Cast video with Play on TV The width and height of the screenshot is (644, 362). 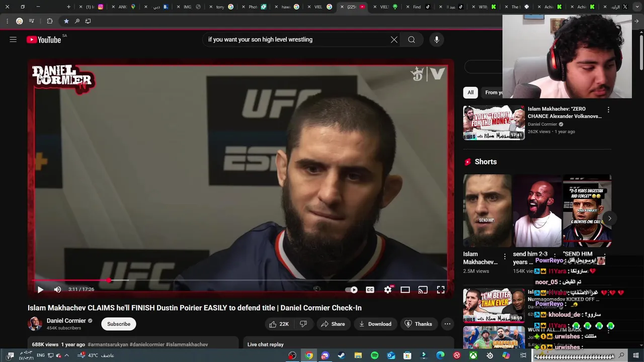point(423,290)
